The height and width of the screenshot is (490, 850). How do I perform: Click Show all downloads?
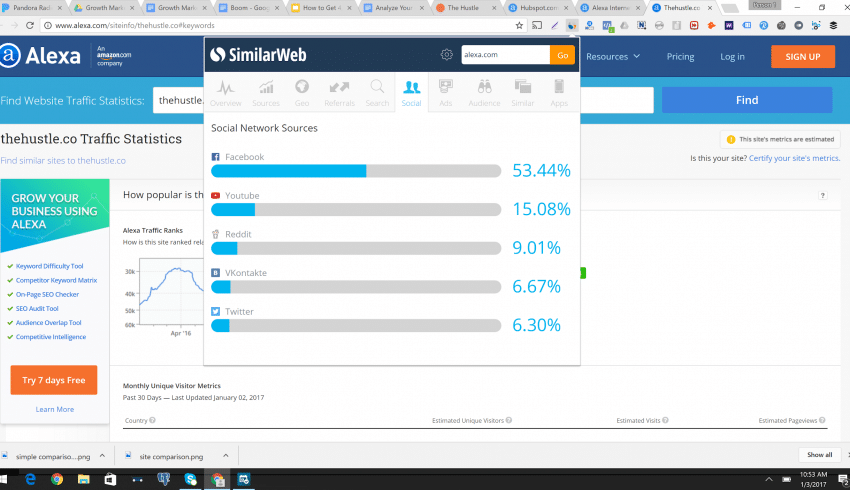pos(820,455)
